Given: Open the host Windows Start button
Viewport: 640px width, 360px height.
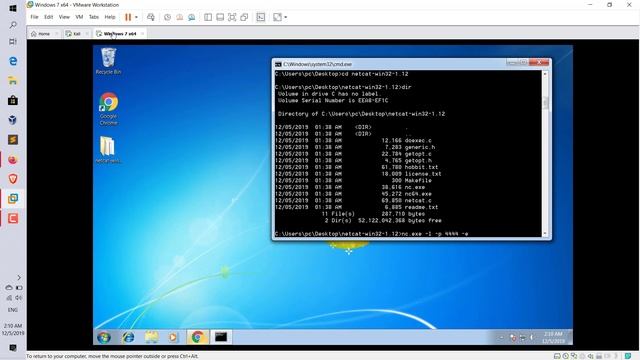Looking at the screenshot, I should click(x=13, y=8).
